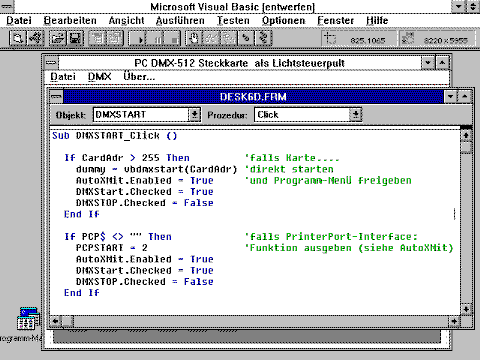Click the Procedure Step footprints icon
Viewport: 480px width, 360px height.
(x=264, y=38)
